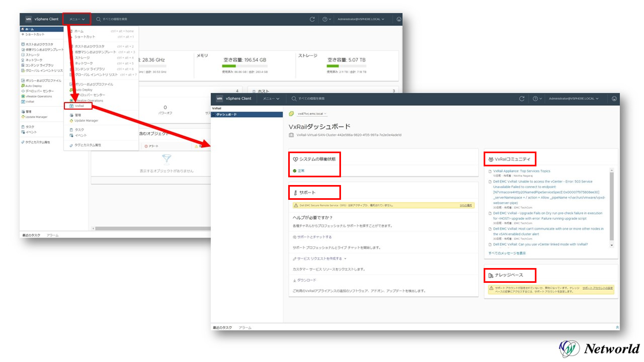Click the memory usage progress bar

(x=245, y=66)
